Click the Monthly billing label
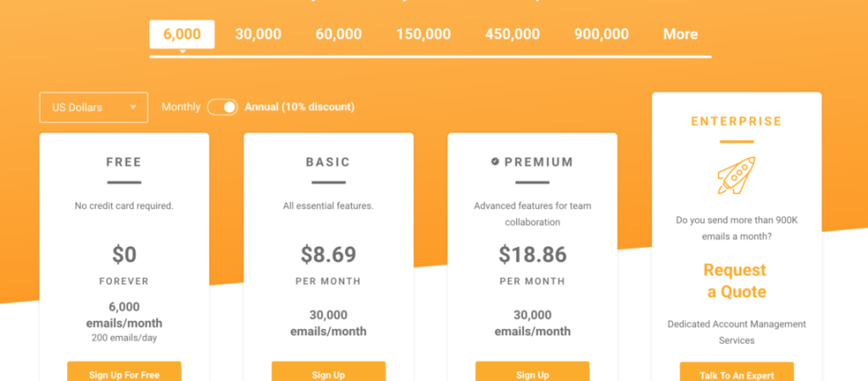The width and height of the screenshot is (868, 381). pyautogui.click(x=181, y=107)
